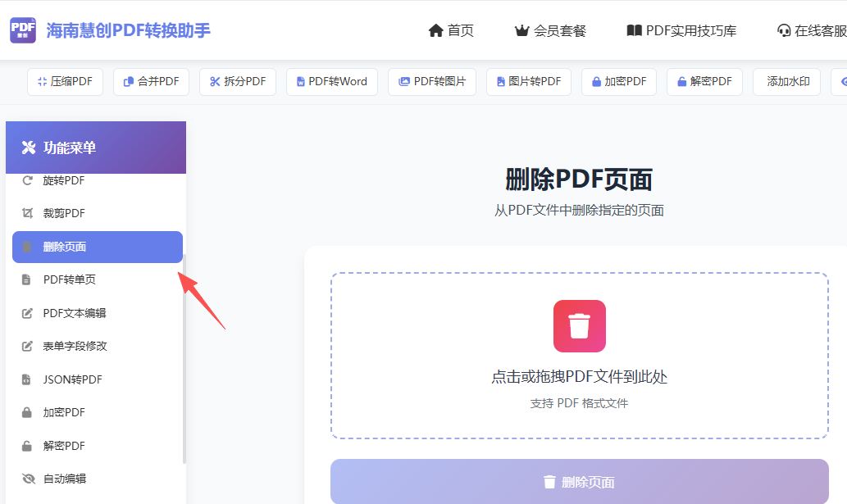Click the 从PDF文件中删除指定的页面 subtitle

click(x=579, y=211)
